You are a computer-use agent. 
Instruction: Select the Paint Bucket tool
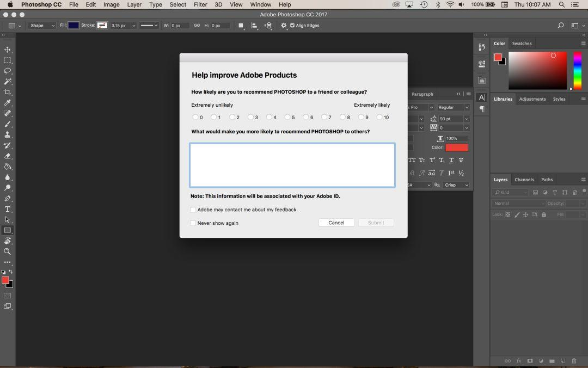[x=7, y=167]
